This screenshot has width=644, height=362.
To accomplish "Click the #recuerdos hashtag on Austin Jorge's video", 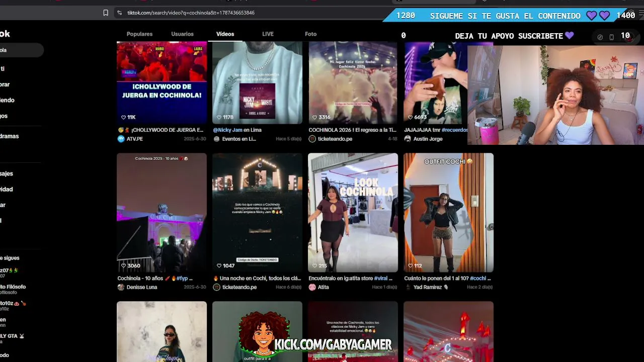I will pos(455,130).
